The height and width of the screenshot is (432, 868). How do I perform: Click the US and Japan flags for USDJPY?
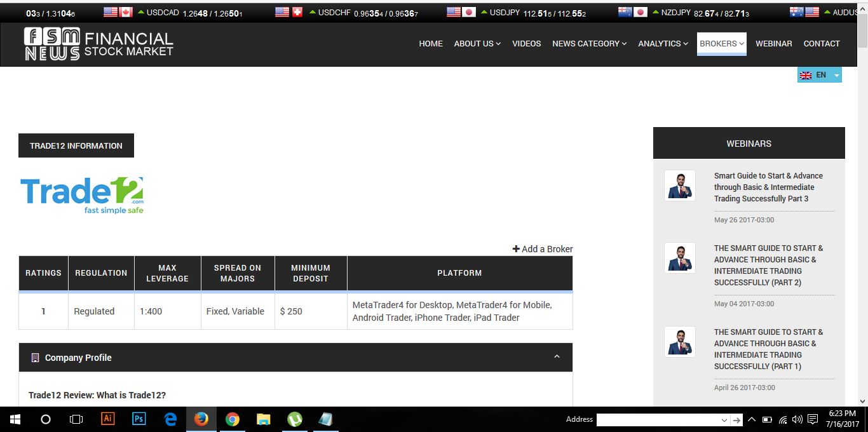tap(461, 12)
